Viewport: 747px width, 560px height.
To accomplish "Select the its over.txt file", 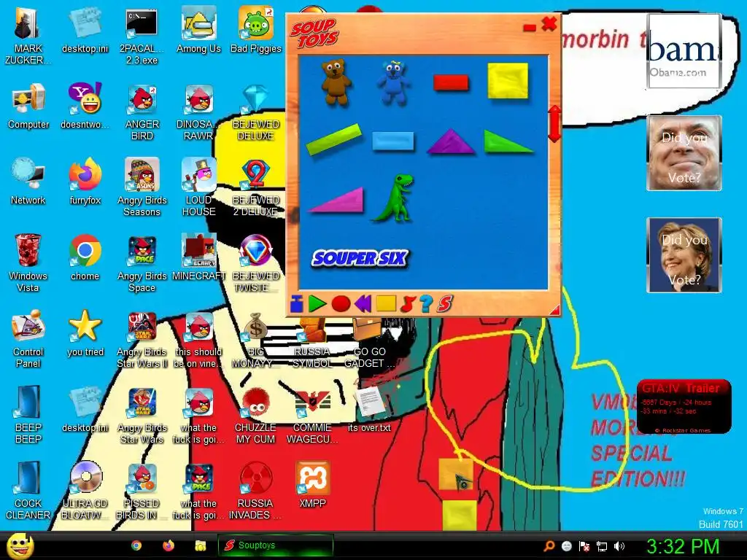I will [369, 408].
